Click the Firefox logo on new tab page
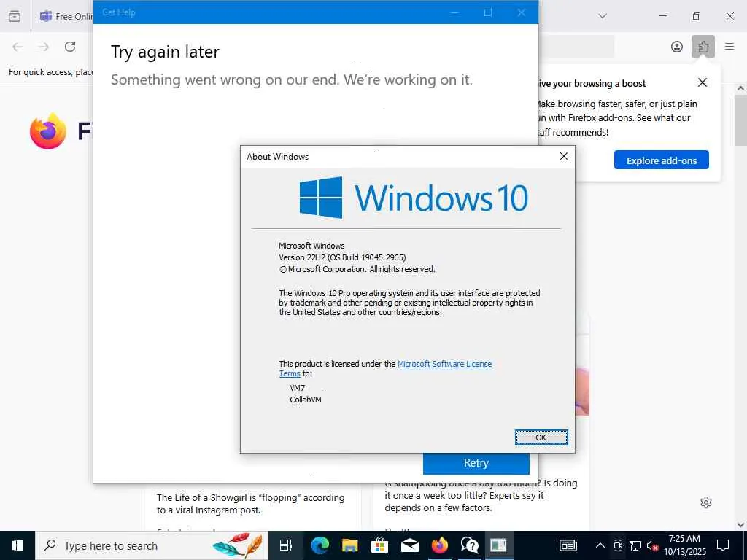The height and width of the screenshot is (560, 747). click(x=48, y=131)
